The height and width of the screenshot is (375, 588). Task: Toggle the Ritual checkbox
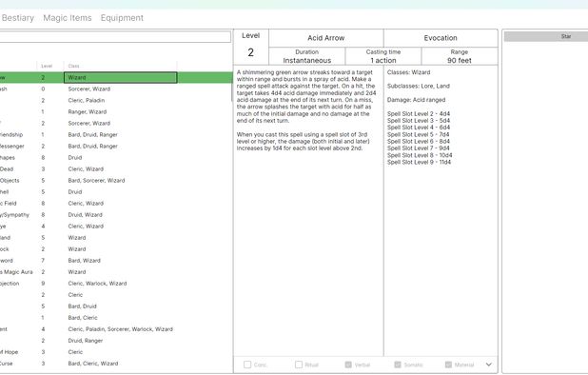299,365
